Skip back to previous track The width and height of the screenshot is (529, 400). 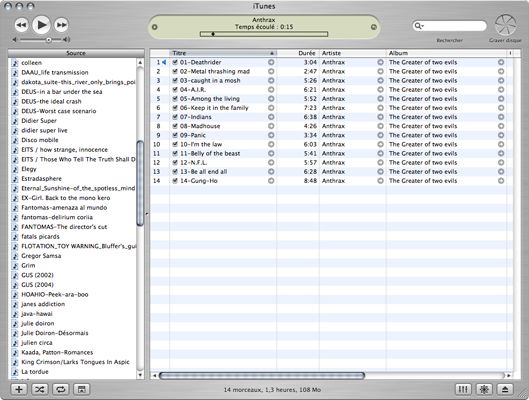point(21,25)
